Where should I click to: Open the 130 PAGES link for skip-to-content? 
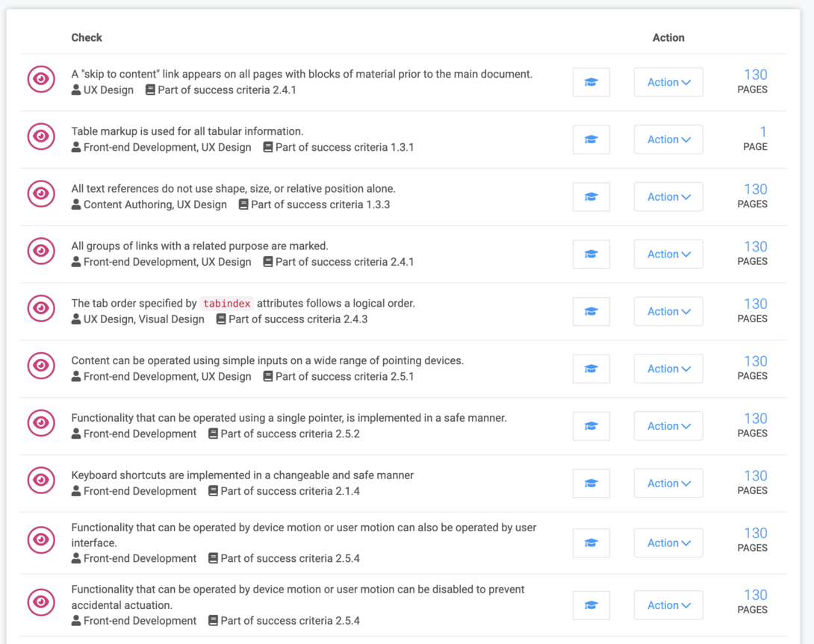(753, 81)
